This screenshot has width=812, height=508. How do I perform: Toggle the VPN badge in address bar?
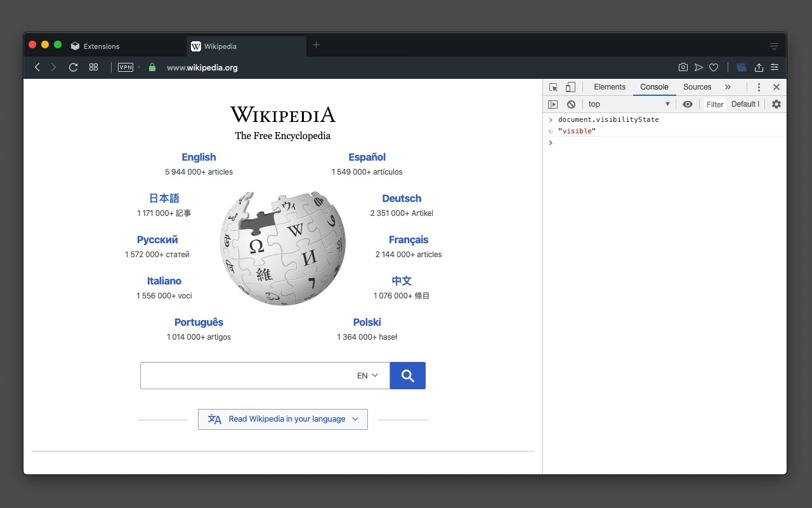(x=126, y=67)
